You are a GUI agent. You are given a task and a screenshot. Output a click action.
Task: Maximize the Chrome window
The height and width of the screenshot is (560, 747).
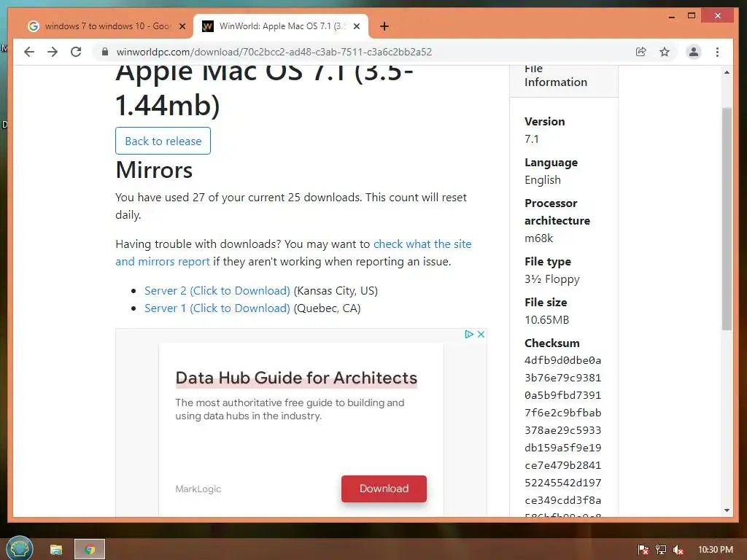(x=692, y=16)
